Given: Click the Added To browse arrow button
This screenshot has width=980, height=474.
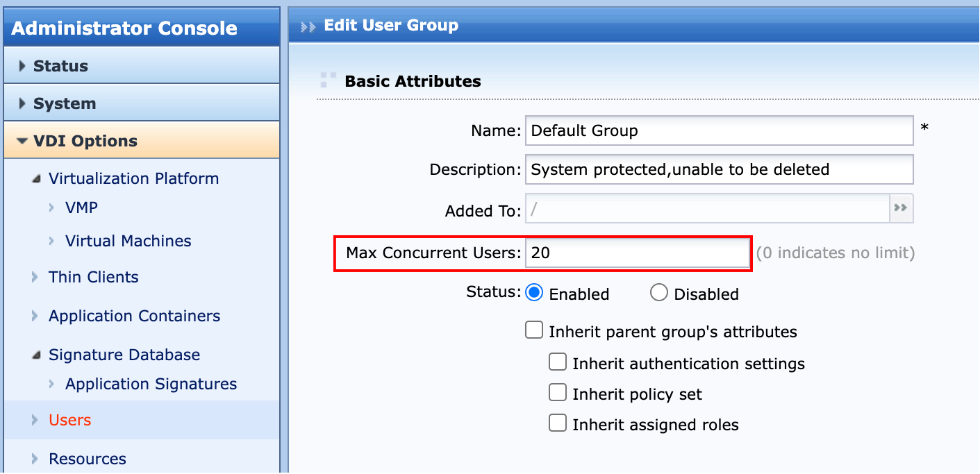Looking at the screenshot, I should point(902,209).
